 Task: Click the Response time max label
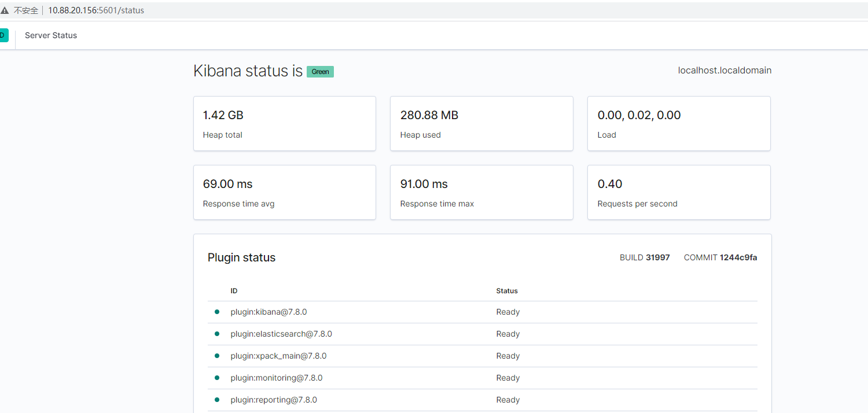pos(437,204)
